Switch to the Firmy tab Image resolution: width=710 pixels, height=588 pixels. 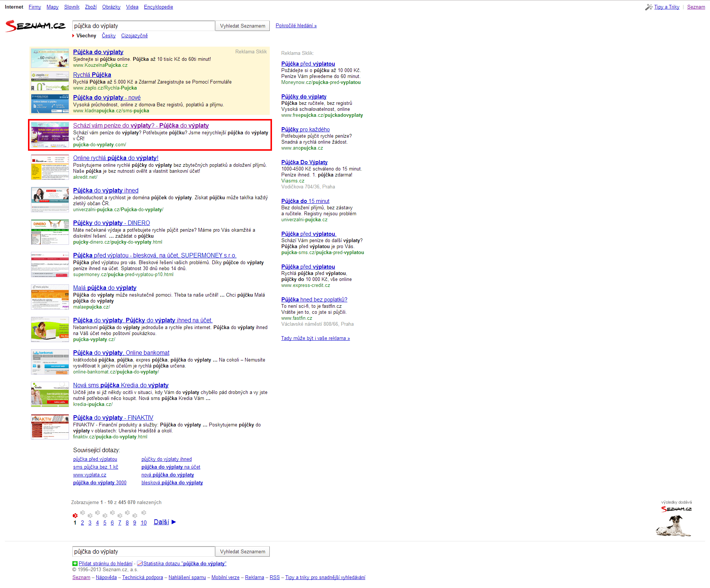pyautogui.click(x=35, y=7)
